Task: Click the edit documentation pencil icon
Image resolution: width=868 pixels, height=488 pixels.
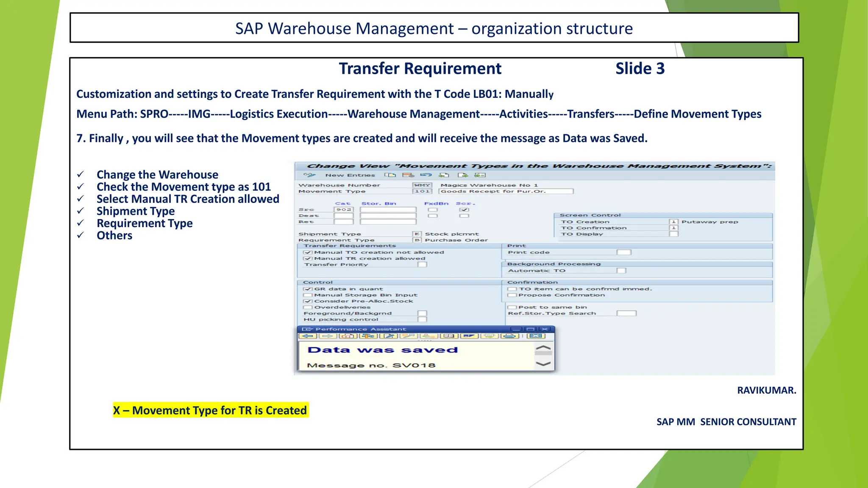Action: tap(389, 336)
